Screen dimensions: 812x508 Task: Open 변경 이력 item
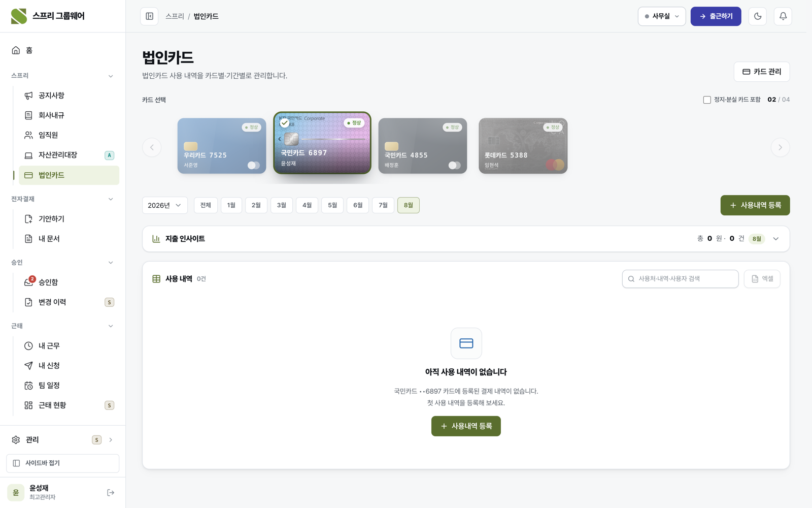coord(69,302)
